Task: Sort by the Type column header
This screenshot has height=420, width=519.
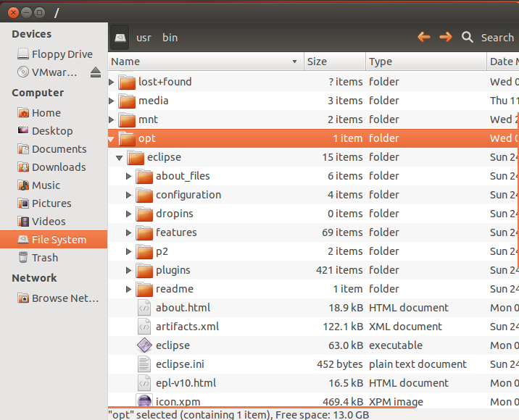Action: tap(426, 62)
